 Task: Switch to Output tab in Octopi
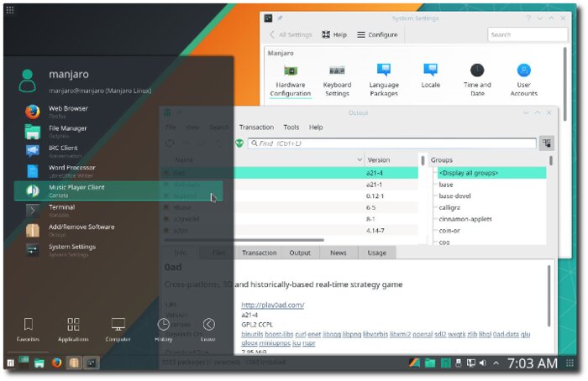point(300,253)
